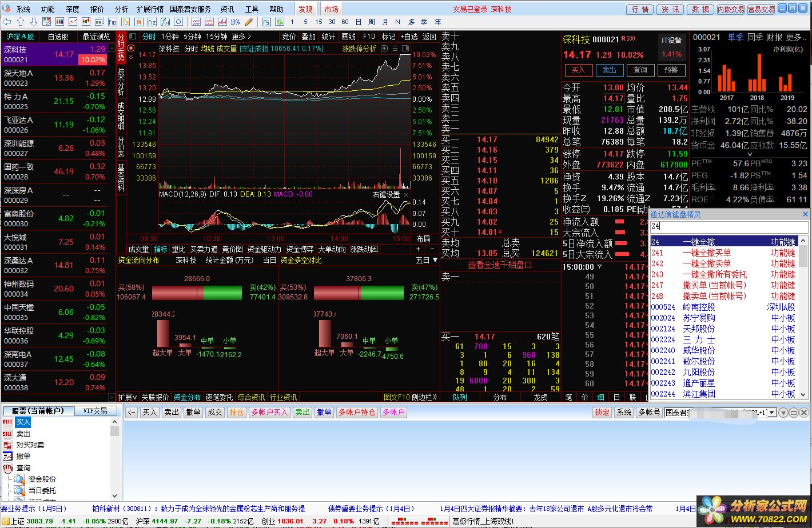Click the 内嵌交易 button
The width and height of the screenshot is (812, 528).
click(x=731, y=9)
